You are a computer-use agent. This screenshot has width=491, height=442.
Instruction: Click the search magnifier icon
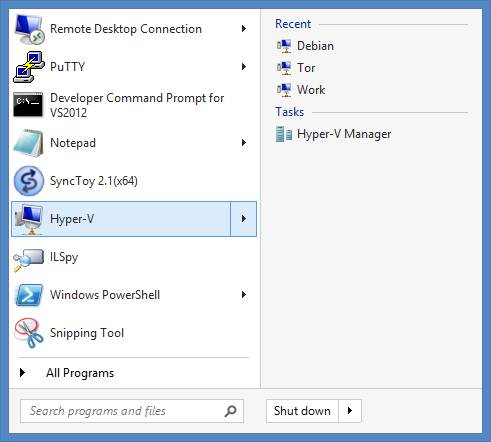click(230, 411)
